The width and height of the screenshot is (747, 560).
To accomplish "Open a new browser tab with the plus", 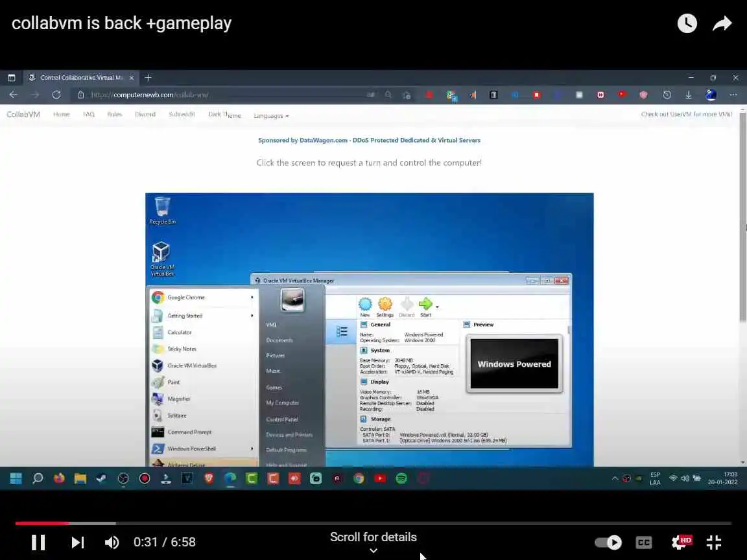I will (148, 78).
